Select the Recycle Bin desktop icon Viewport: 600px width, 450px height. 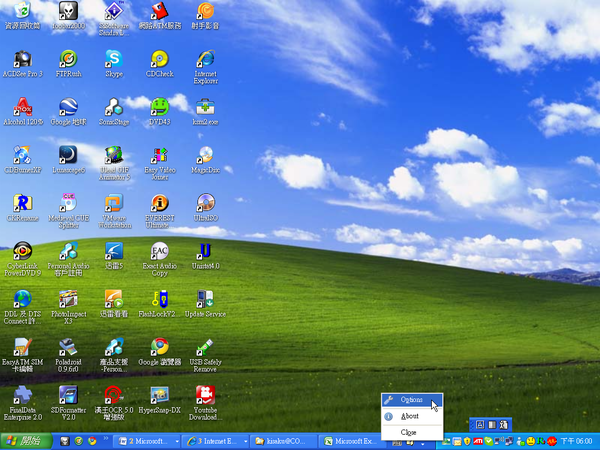click(x=23, y=15)
